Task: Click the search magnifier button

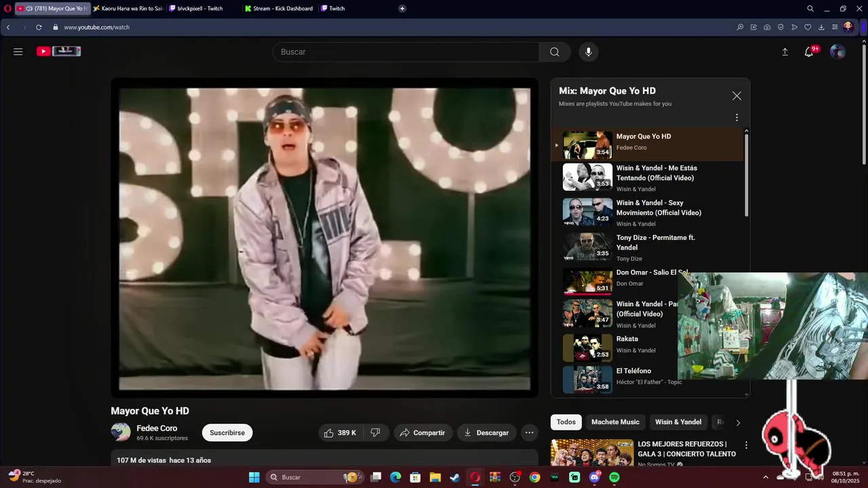Action: (555, 52)
